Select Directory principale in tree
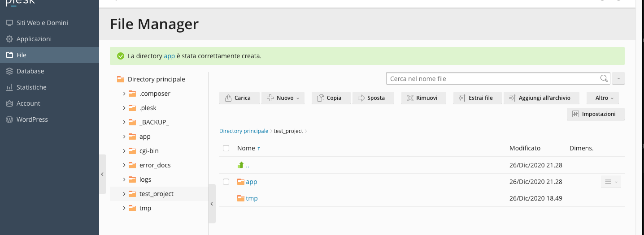 (x=156, y=79)
